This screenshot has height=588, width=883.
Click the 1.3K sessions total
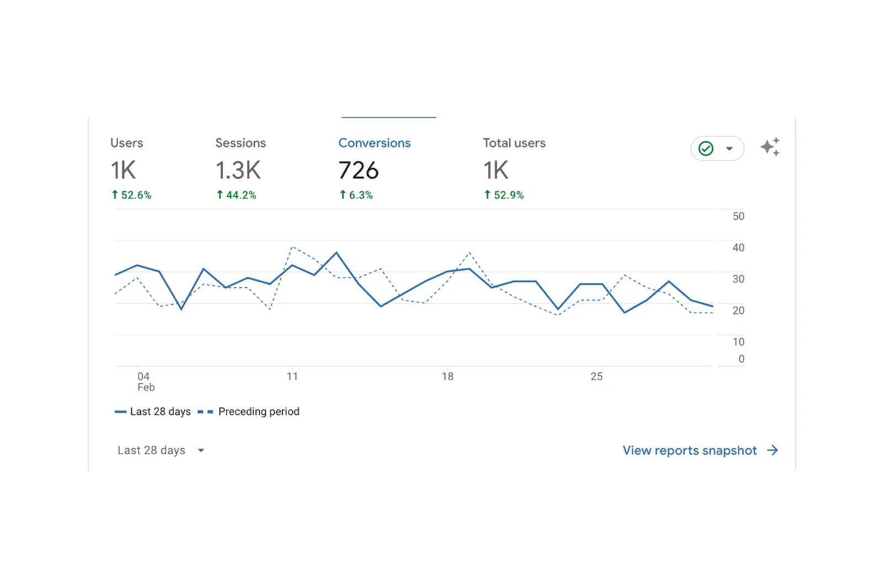pyautogui.click(x=238, y=170)
